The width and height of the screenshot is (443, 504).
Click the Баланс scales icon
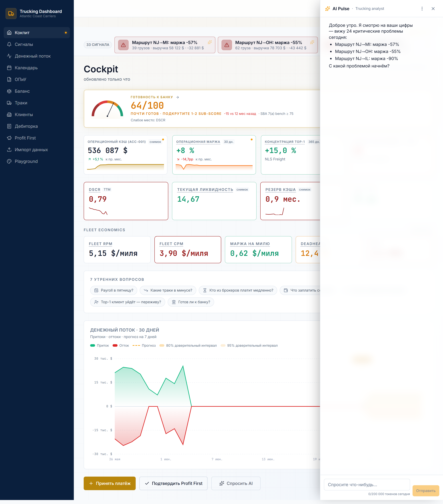(9, 91)
